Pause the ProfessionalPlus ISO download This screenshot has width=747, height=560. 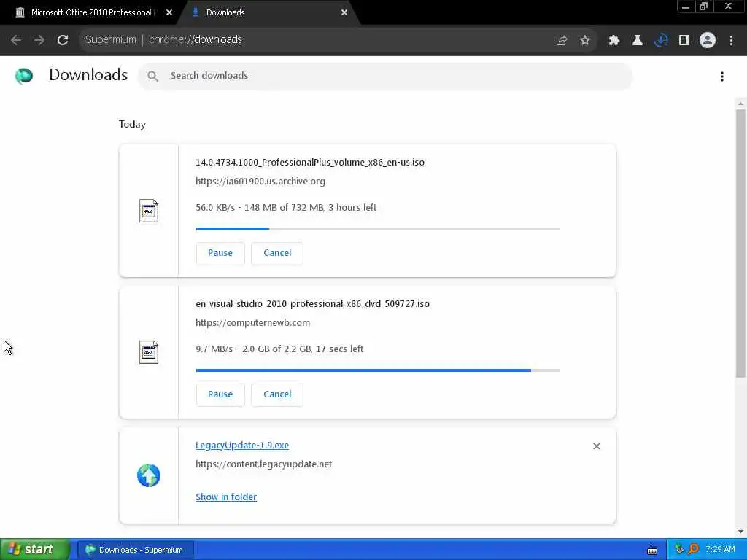(220, 253)
